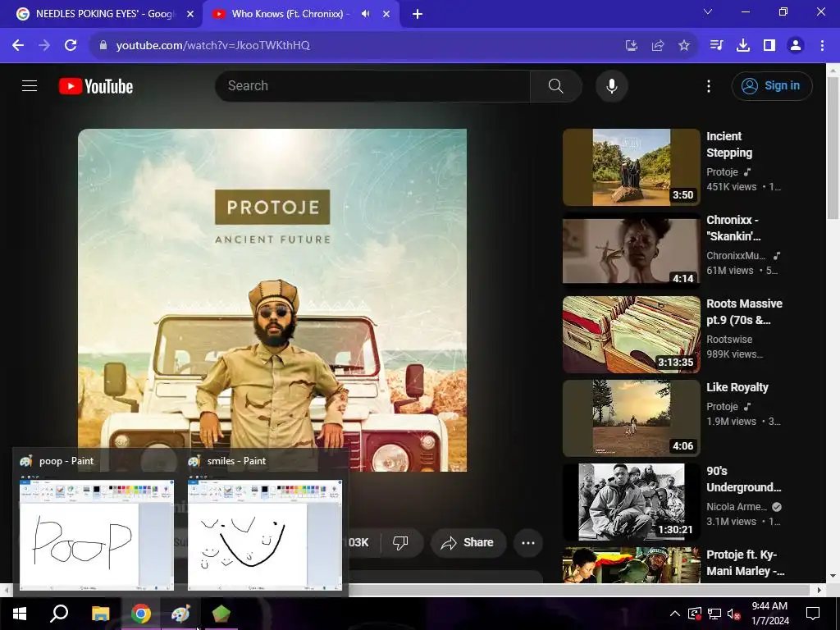This screenshot has height=630, width=840.
Task: Click the Chrome icon on the taskbar
Action: [x=140, y=614]
